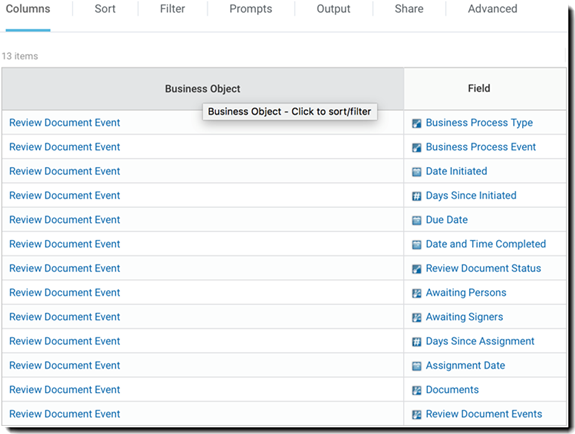The height and width of the screenshot is (434, 575).
Task: Open the Review Document Events field link
Action: tap(484, 414)
